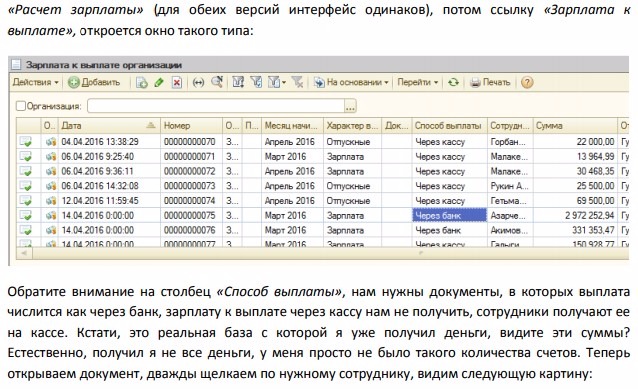Click the Месяц начи... column header
Screen dimensions: 638x389
(x=293, y=126)
